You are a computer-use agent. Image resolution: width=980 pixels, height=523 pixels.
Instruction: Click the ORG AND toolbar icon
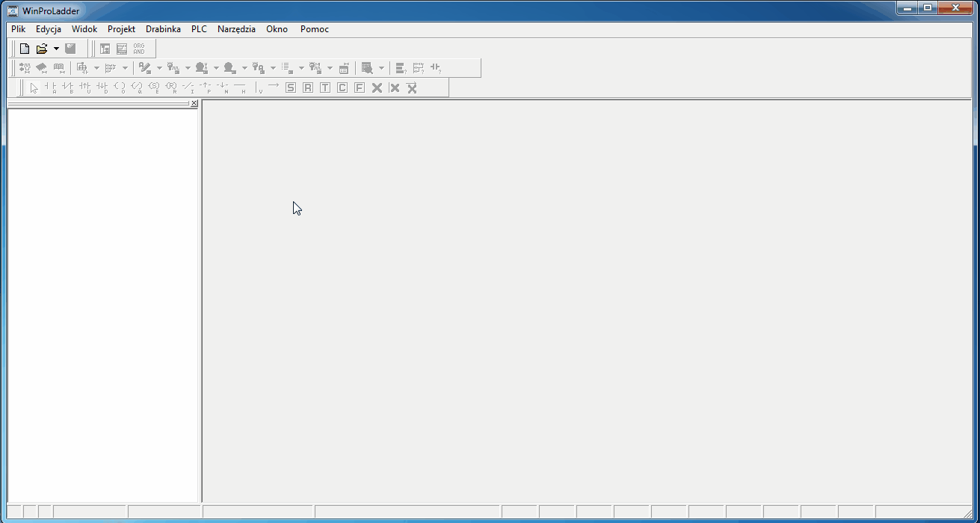point(139,49)
